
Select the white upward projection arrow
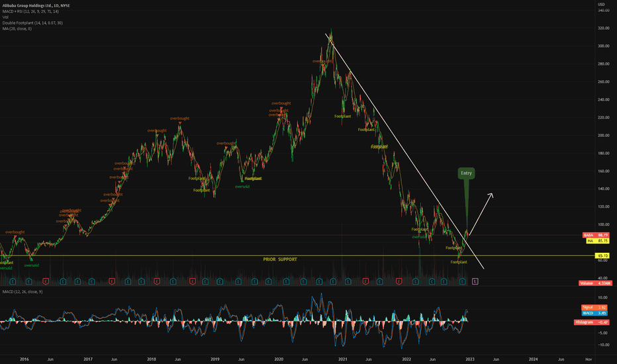coord(481,214)
